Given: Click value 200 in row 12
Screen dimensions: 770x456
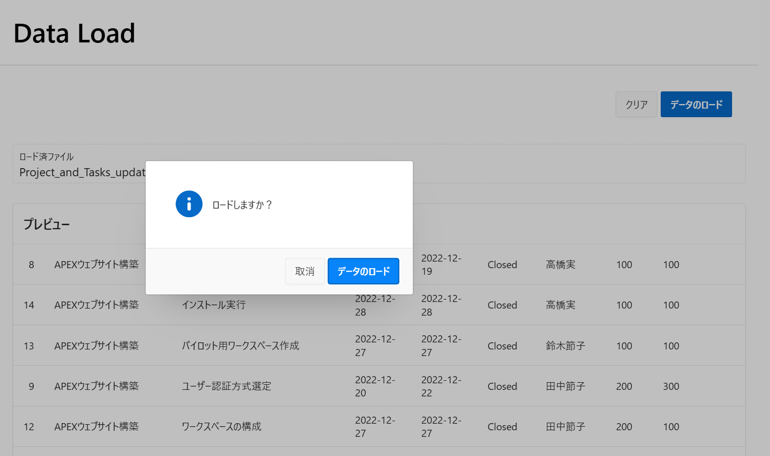Looking at the screenshot, I should click(624, 427).
